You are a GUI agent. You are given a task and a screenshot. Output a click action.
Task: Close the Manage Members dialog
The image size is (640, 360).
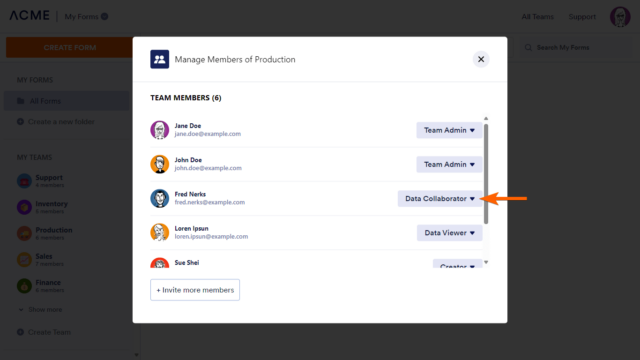[x=481, y=59]
